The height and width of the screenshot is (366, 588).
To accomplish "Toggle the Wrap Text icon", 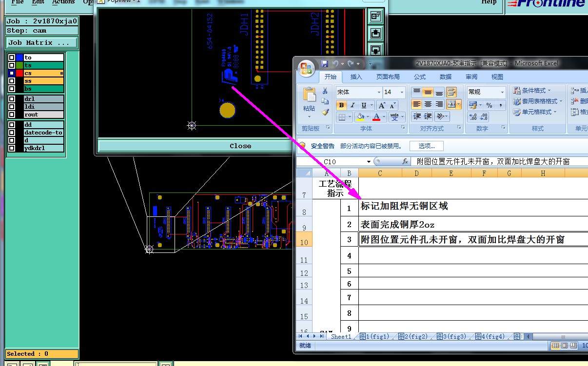I will pyautogui.click(x=451, y=92).
